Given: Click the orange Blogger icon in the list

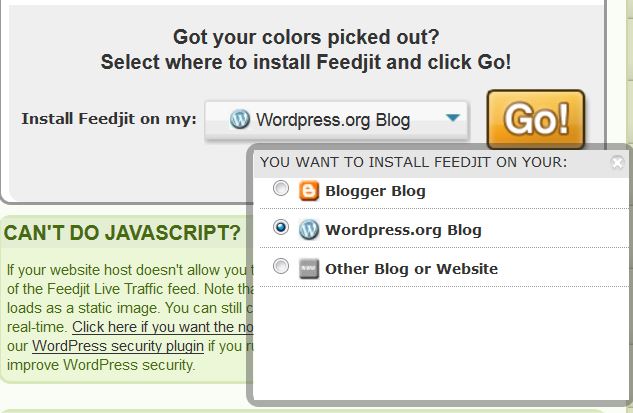Looking at the screenshot, I should (x=309, y=191).
